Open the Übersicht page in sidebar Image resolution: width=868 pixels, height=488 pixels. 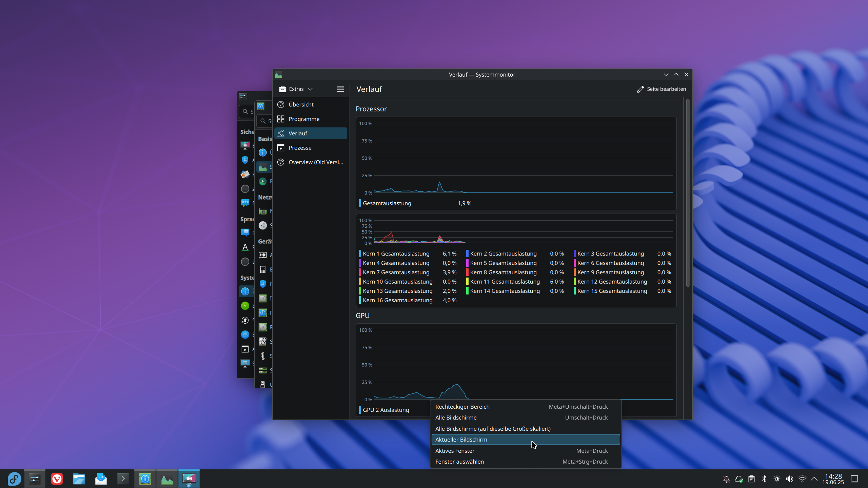coord(301,104)
